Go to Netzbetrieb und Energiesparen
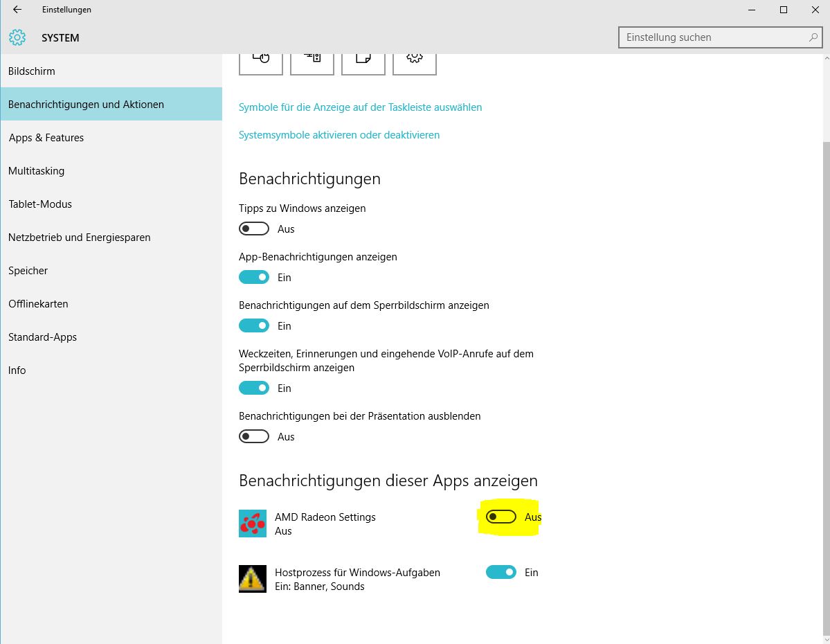Screen dimensions: 830x644 (79, 238)
